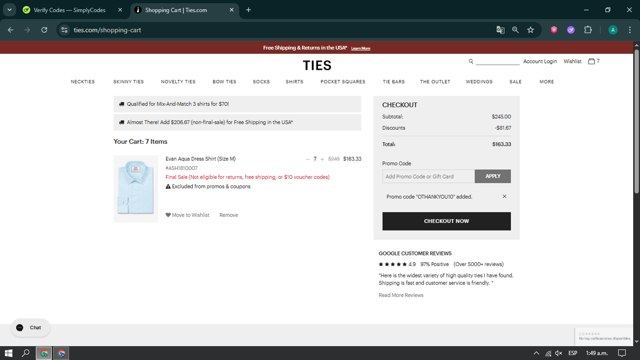The image size is (640, 360).
Task: Click the TIES site logo
Action: tap(317, 65)
